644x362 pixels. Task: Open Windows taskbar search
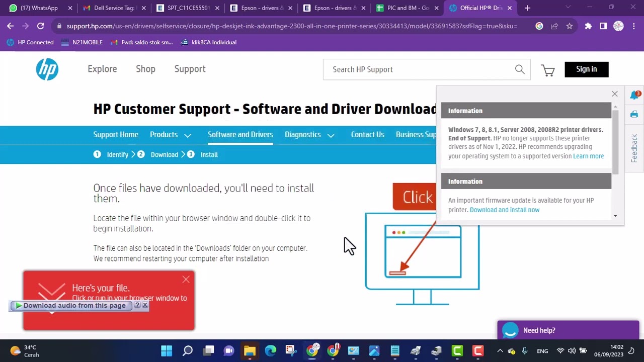188,350
